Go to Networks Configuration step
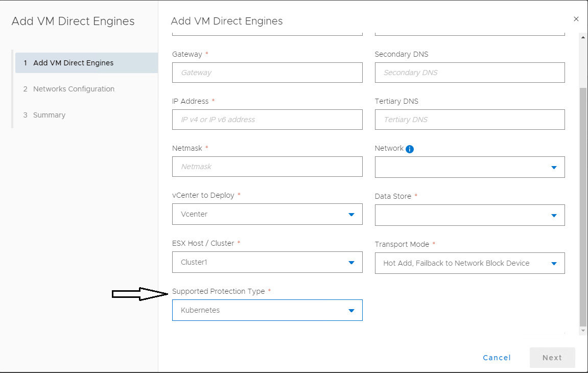Viewport: 588px width, 373px height. [74, 89]
